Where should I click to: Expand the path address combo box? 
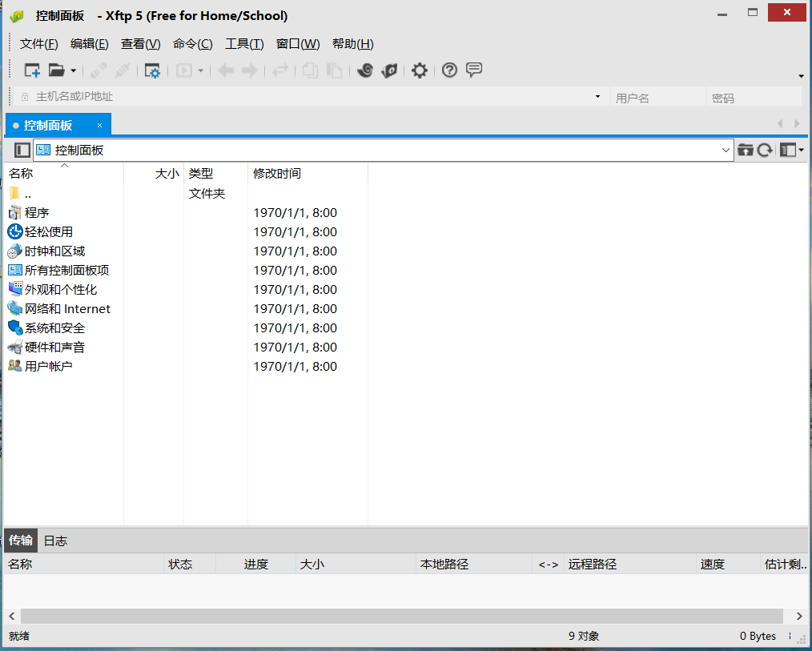coord(725,151)
